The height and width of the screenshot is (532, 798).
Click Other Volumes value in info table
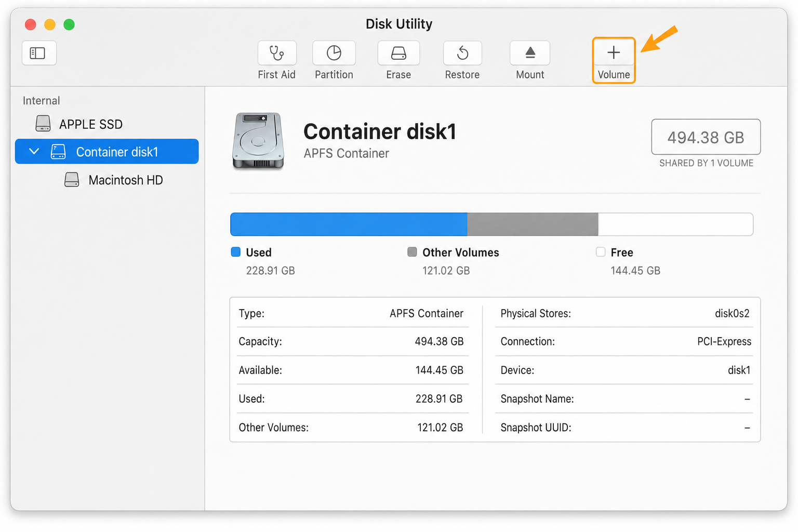(440, 428)
